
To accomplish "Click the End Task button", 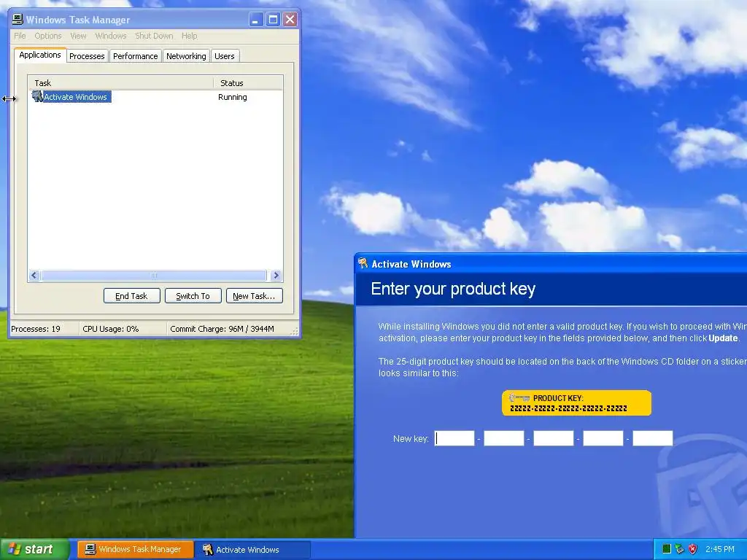I will point(131,296).
